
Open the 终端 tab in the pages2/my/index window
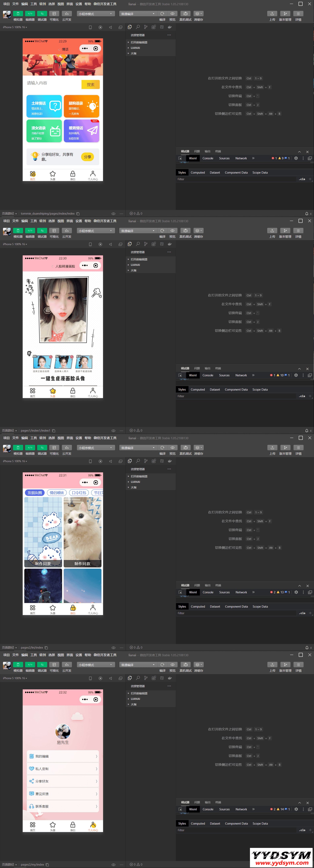(x=218, y=802)
